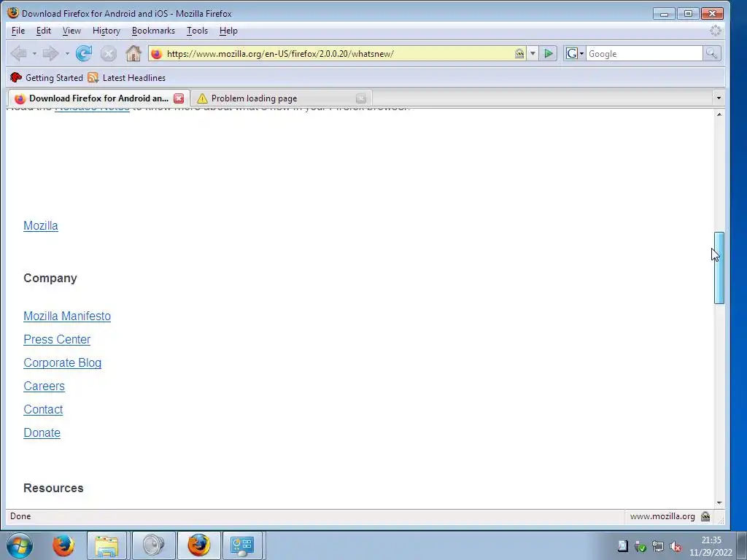Viewport: 747px width, 560px height.
Task: Click the network tray icon
Action: point(658,547)
